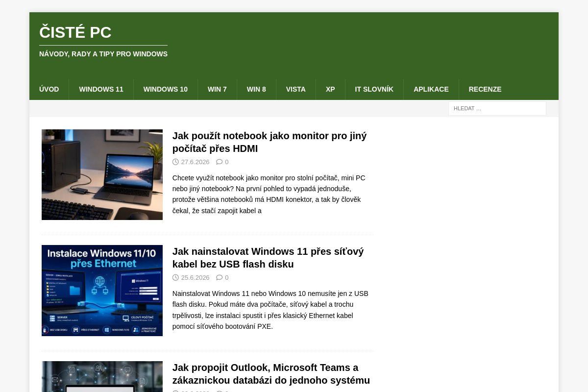Screen dimensions: 588x392
Task: Open the XP menu item
Action: coord(330,89)
